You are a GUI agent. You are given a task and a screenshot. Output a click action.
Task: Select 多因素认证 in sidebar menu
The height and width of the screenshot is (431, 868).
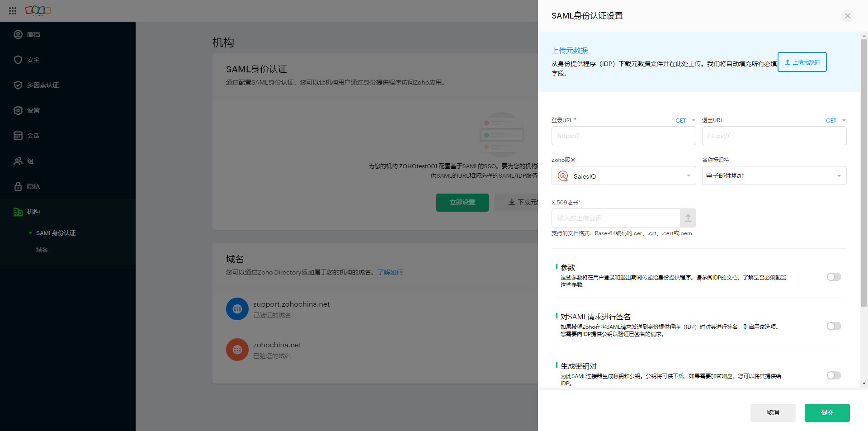click(42, 85)
